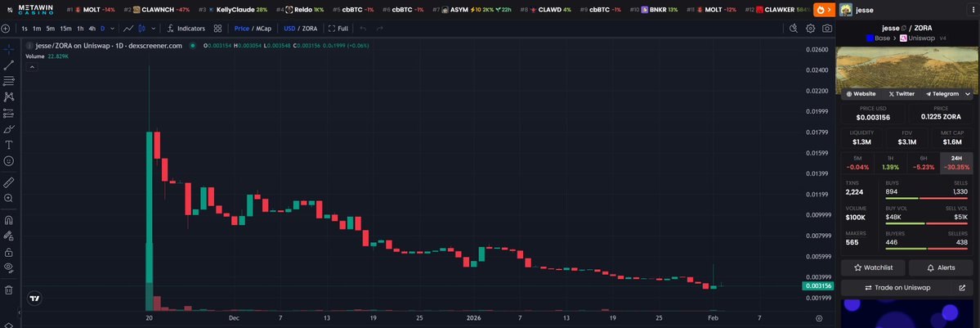This screenshot has height=328, width=980.
Task: Switch quote currency to USD
Action: coord(289,29)
